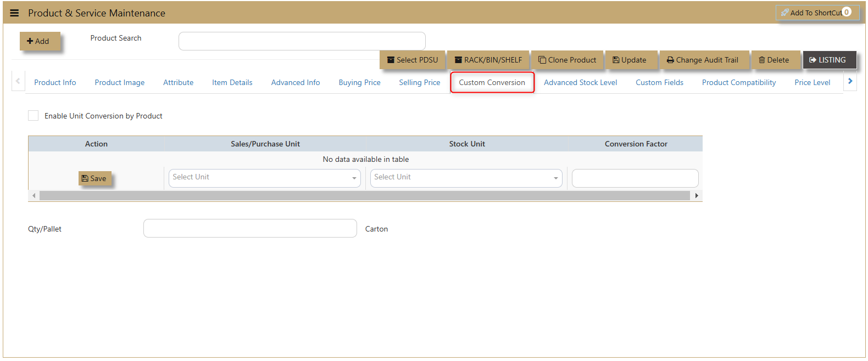
Task: Save the unit conversion row
Action: tap(94, 178)
